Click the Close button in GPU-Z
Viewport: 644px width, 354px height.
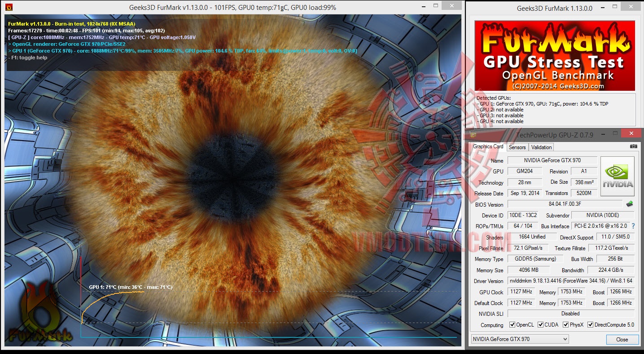point(622,339)
